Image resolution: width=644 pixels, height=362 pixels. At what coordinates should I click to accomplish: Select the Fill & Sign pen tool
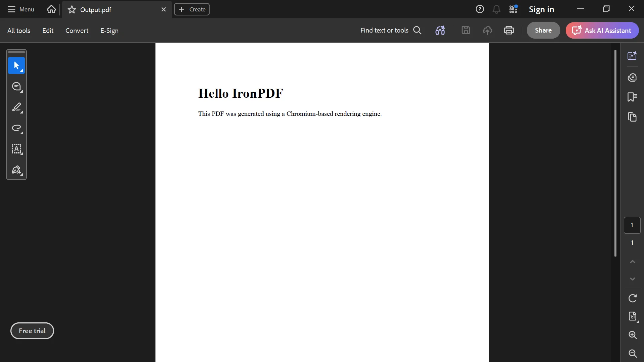click(x=16, y=170)
